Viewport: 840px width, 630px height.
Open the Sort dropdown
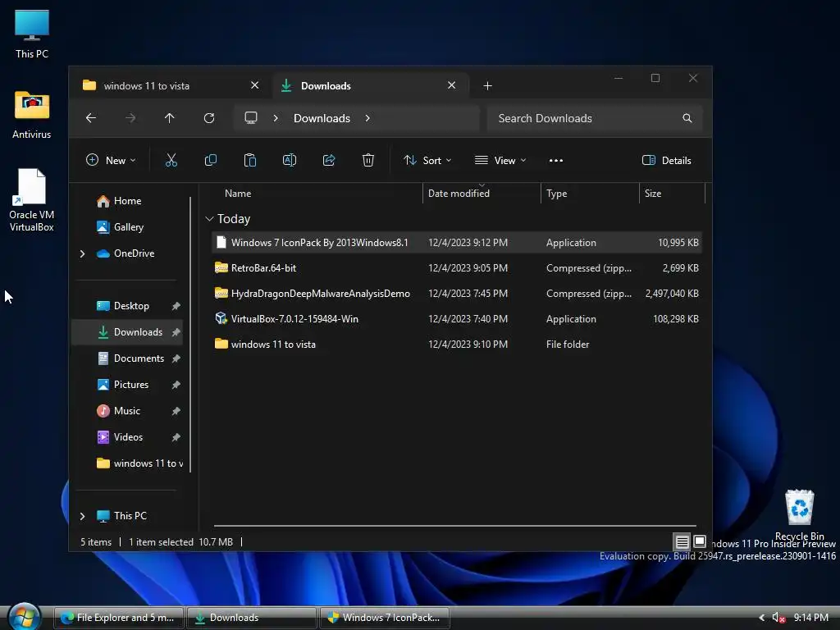coord(427,160)
